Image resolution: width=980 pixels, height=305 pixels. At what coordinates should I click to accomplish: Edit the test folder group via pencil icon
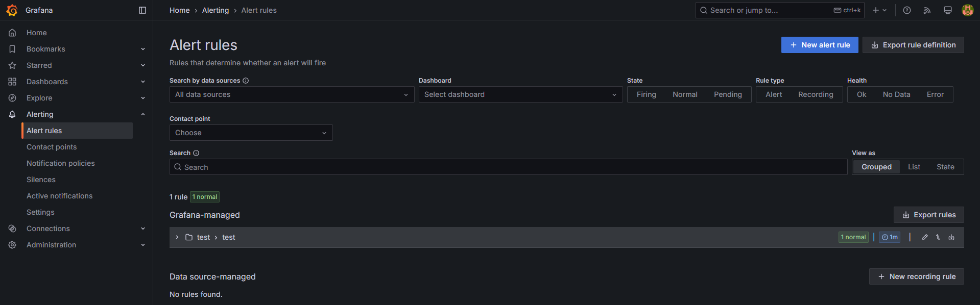(924, 237)
